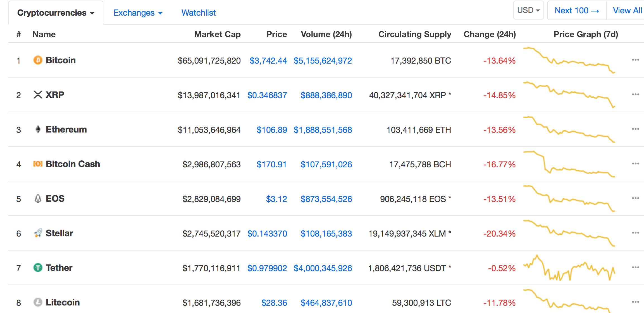Viewport: 644px width, 313px height.
Task: Click XRP circulating supply 40,327,341,704 XRP
Action: click(410, 95)
